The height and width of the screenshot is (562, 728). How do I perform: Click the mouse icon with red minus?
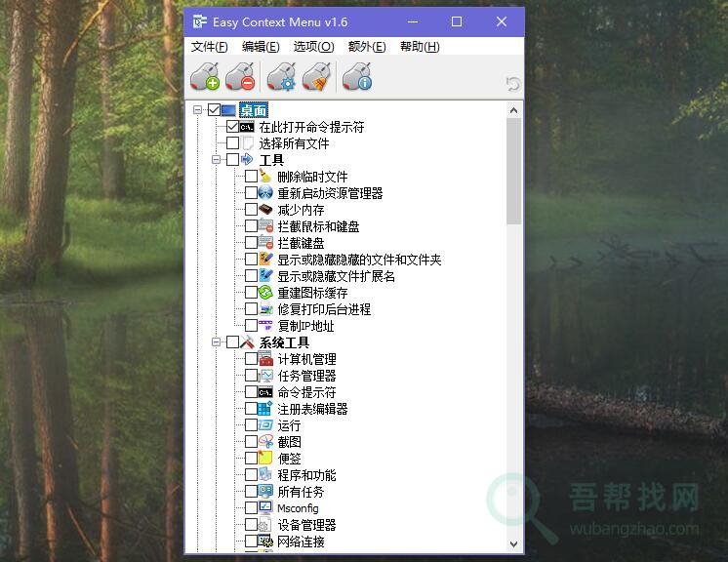click(x=240, y=76)
